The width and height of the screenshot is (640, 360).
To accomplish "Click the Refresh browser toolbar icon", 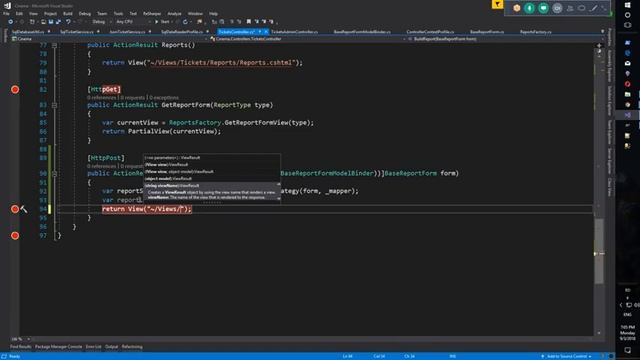I will point(185,22).
